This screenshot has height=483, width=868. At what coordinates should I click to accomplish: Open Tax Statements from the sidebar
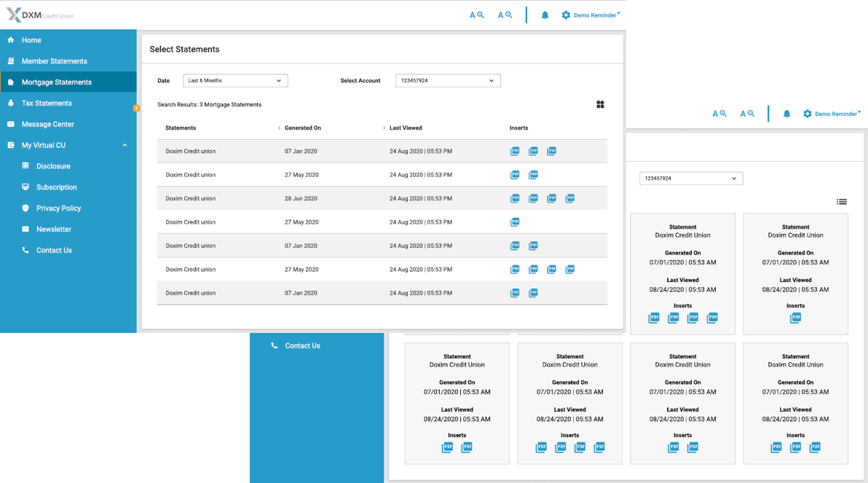[x=47, y=103]
